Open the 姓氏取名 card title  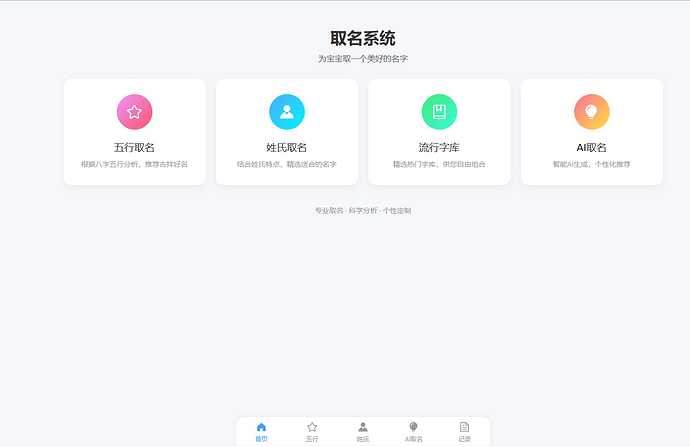coord(287,147)
